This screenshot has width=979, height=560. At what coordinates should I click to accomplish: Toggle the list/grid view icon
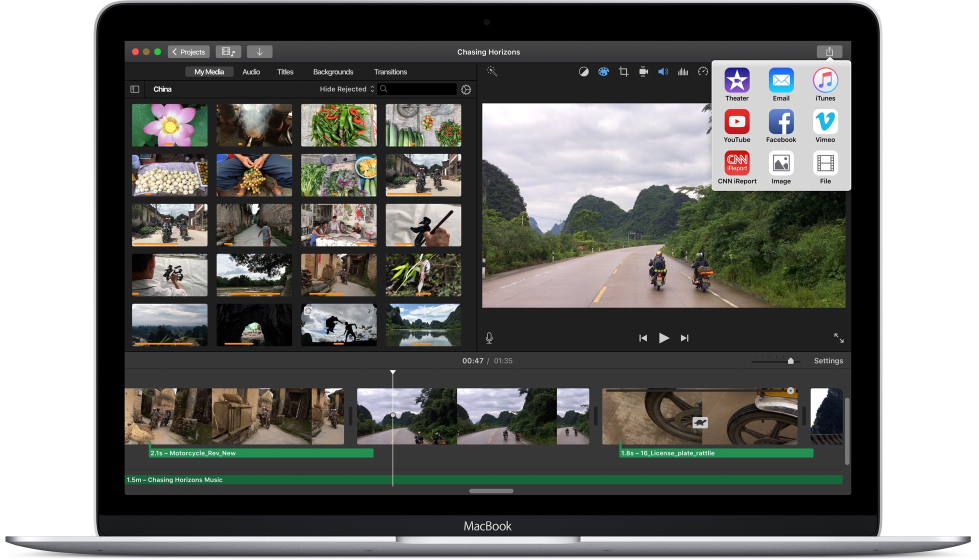(134, 88)
